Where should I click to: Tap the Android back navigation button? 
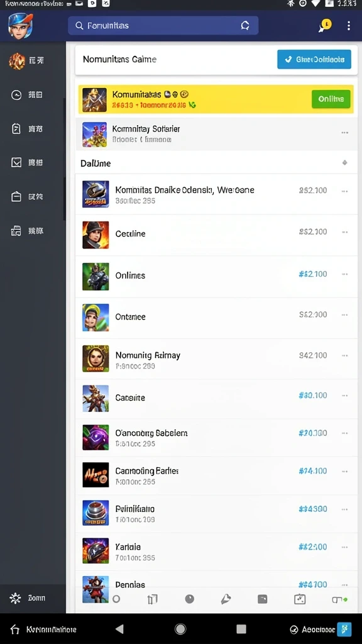pyautogui.click(x=119, y=629)
